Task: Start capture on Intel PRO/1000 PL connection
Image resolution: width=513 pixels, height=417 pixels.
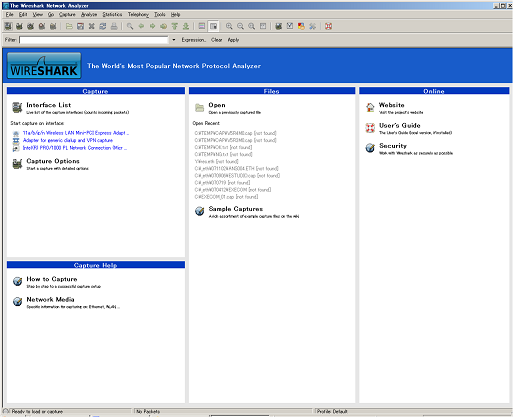Action: point(75,148)
